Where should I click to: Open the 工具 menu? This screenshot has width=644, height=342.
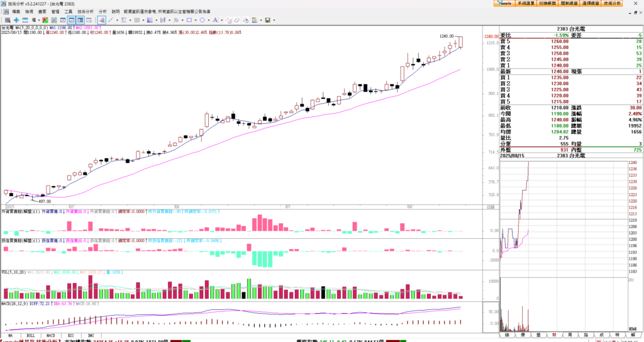point(69,11)
